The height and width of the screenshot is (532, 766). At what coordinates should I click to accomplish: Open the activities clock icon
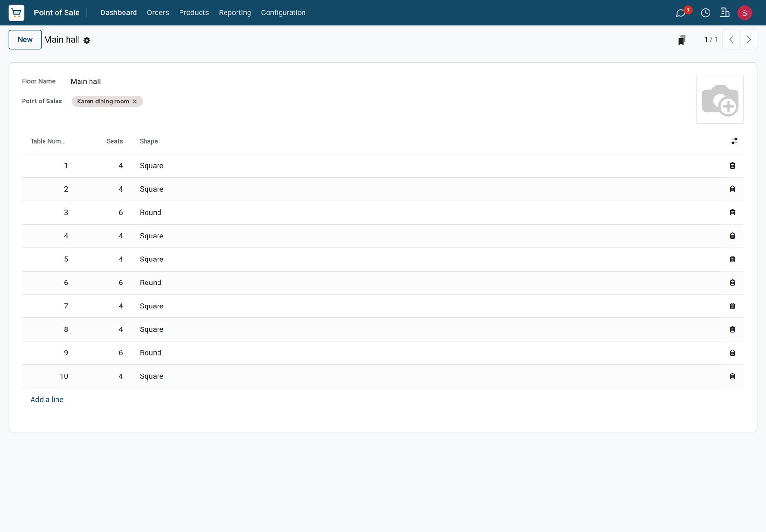click(705, 13)
